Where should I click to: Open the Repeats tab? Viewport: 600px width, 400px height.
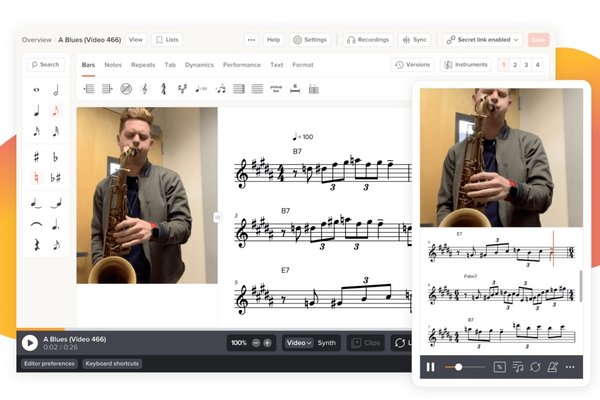[143, 65]
